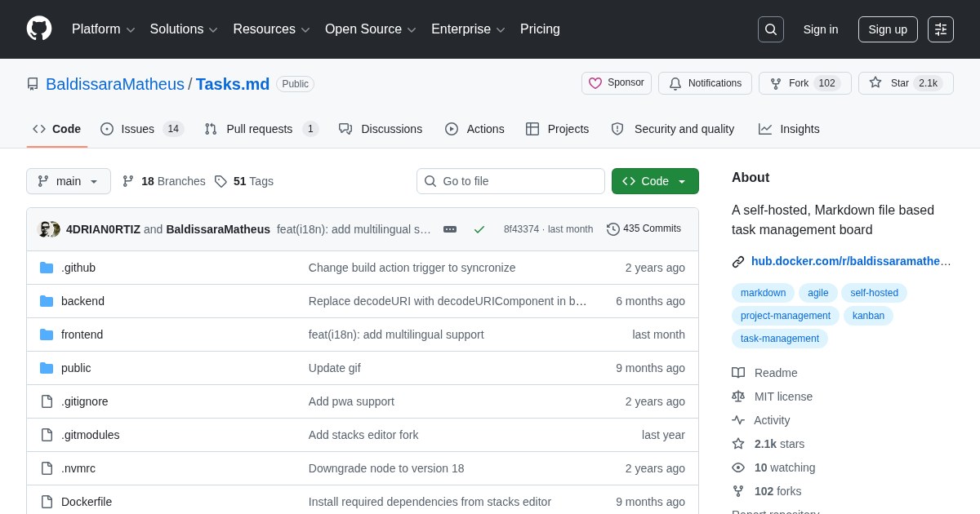Screen dimensions: 980x514
Task: Select the self-hosted topic tag
Action: coord(874,293)
